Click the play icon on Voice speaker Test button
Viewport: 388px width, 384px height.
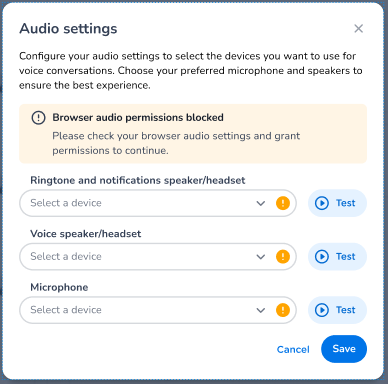tap(322, 257)
